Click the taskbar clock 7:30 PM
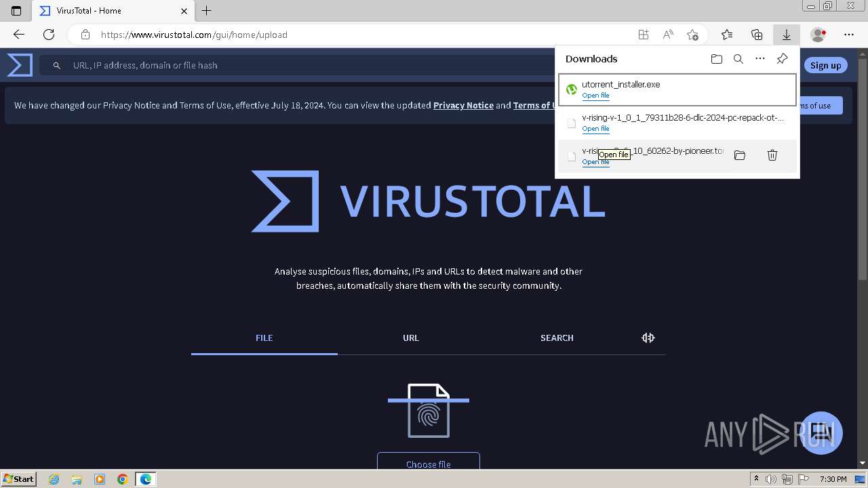Viewport: 868px width, 488px height. tap(833, 479)
